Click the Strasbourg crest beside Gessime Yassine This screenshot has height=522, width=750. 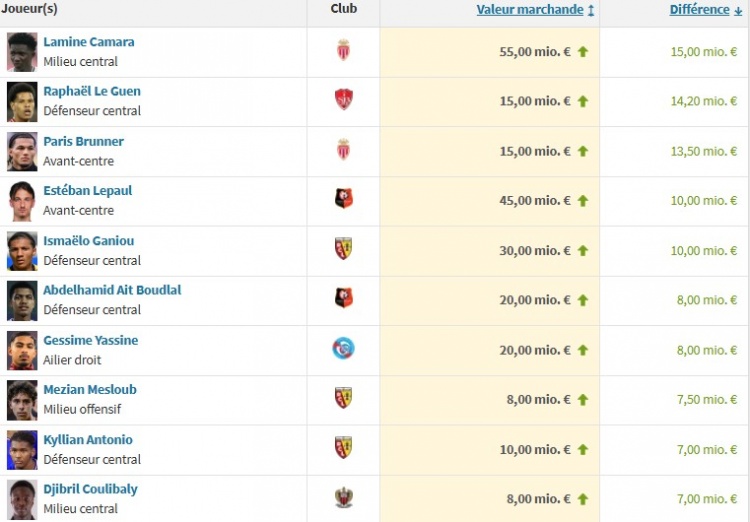343,348
